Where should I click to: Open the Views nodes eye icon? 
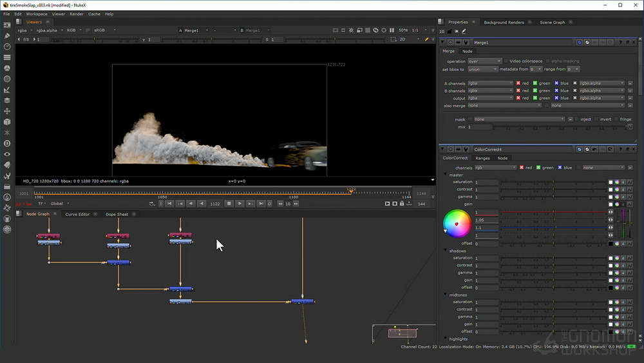[x=7, y=154]
